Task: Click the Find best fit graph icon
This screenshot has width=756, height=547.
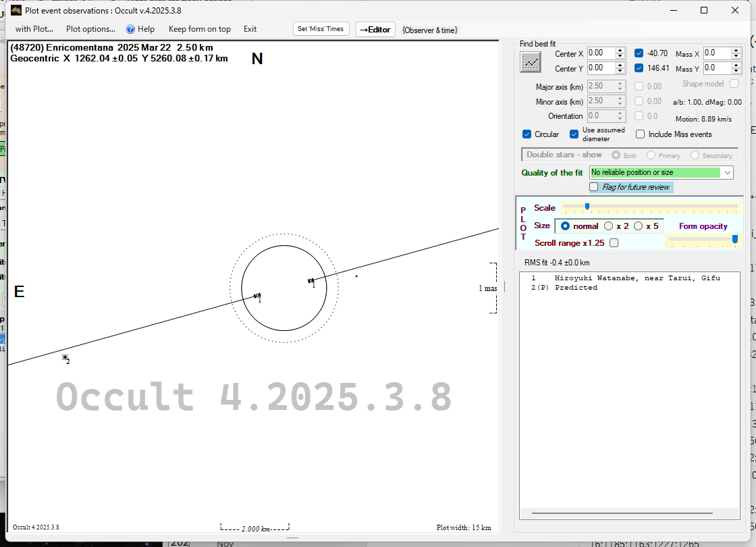Action: click(x=531, y=61)
